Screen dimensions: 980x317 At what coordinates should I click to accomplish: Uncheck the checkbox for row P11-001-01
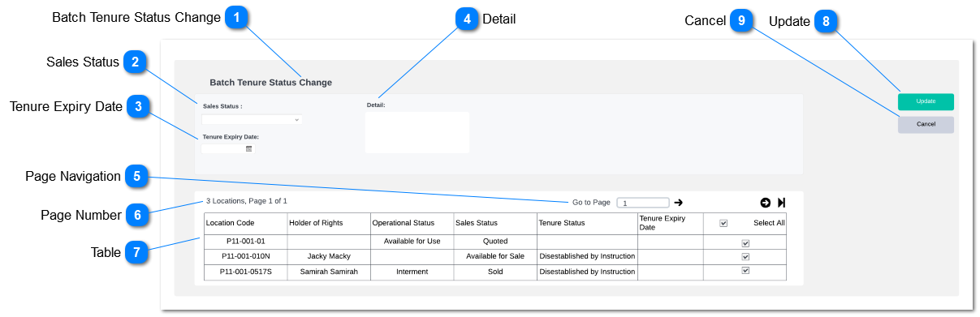tap(745, 242)
